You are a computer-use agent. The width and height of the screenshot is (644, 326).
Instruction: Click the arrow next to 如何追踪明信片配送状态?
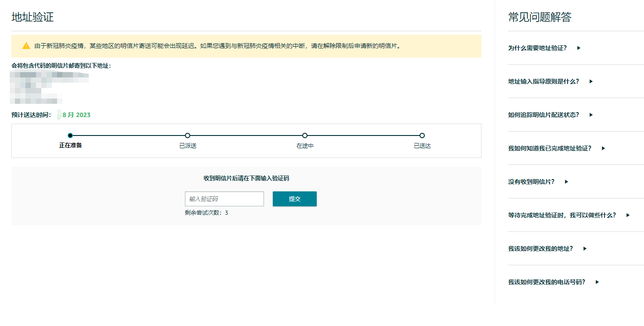click(591, 115)
